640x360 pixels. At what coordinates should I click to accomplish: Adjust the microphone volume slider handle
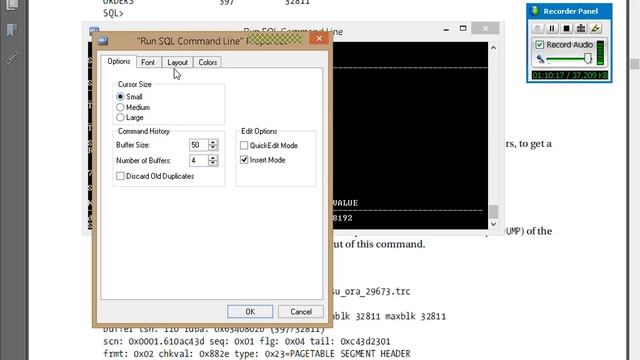588,58
